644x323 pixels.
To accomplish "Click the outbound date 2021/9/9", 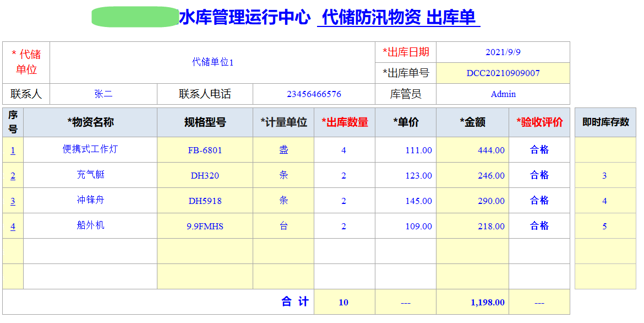I will [504, 52].
